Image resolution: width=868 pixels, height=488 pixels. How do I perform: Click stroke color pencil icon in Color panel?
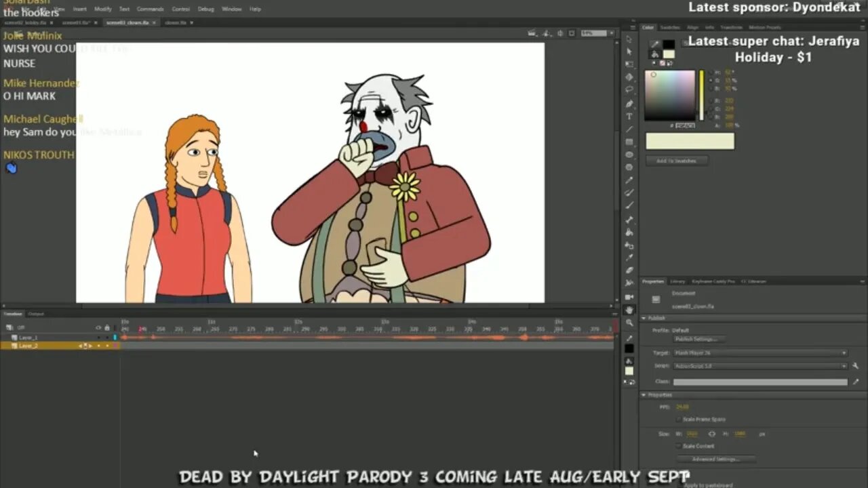tap(654, 45)
